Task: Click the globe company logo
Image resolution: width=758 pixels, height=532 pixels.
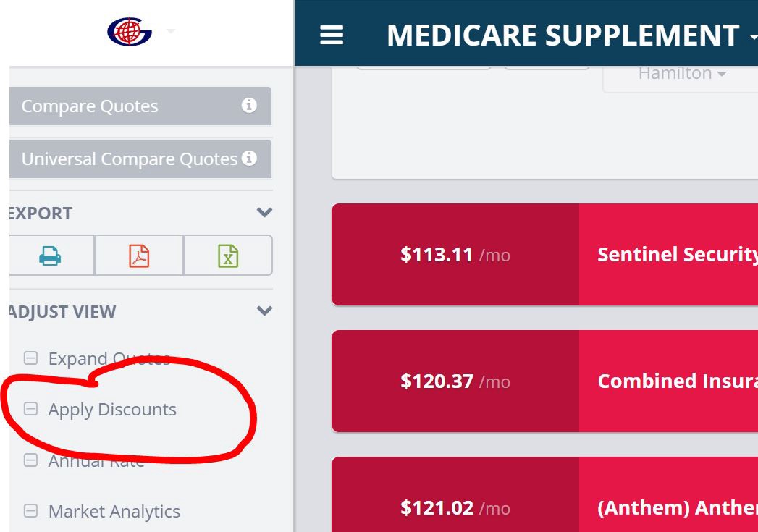Action: (x=130, y=32)
